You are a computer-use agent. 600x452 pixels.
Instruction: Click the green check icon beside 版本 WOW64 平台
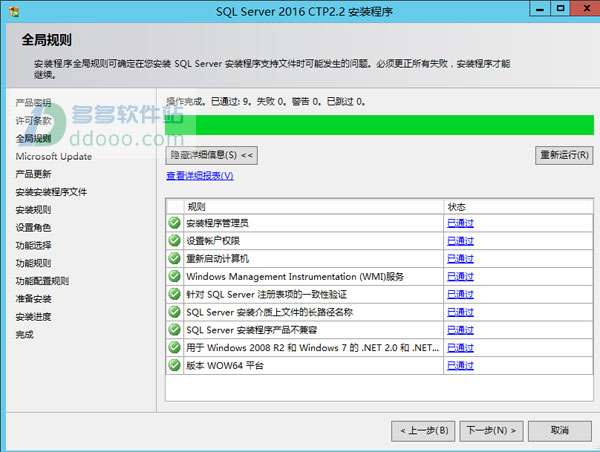pos(174,365)
